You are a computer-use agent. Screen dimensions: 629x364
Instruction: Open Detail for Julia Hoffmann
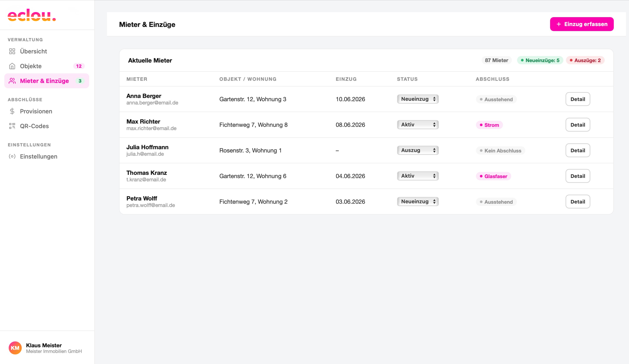(578, 150)
